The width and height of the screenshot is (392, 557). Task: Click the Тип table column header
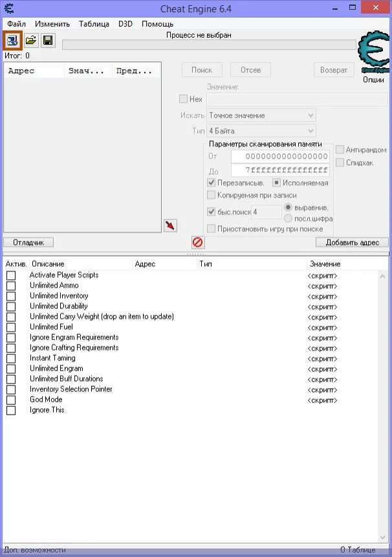coord(251,264)
